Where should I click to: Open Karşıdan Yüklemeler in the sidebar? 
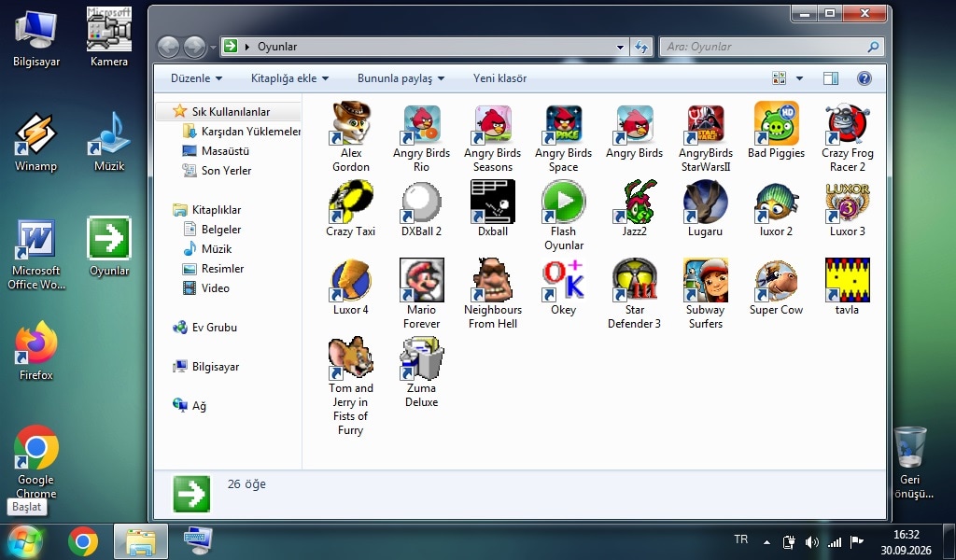pyautogui.click(x=242, y=132)
